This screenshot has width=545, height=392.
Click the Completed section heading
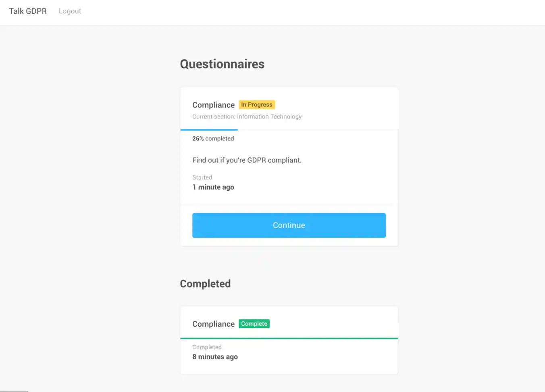[x=205, y=284]
